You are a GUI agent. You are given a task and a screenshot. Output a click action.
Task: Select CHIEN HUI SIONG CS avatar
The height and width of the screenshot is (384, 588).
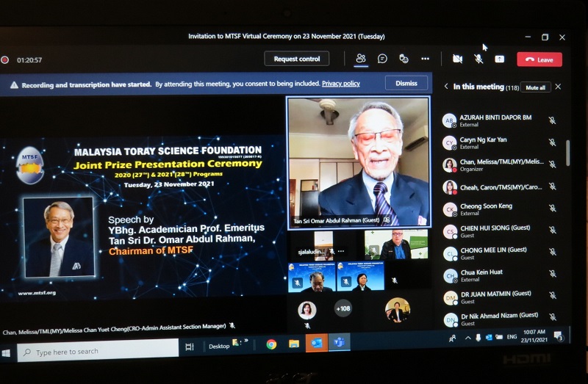coord(450,231)
